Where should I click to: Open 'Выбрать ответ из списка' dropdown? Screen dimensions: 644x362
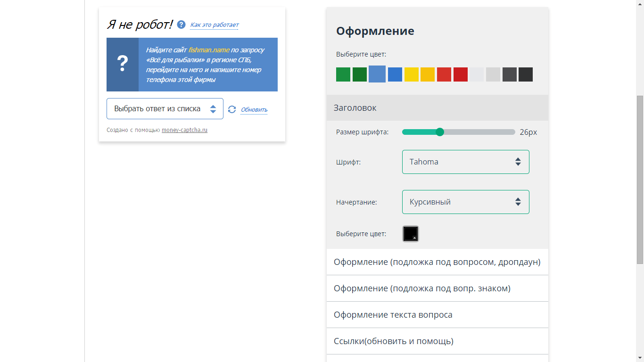click(x=165, y=109)
